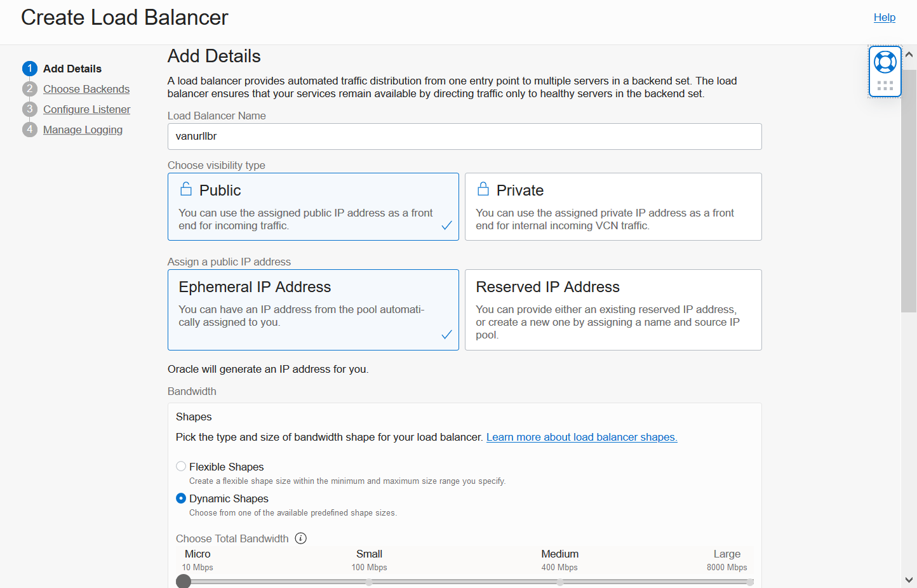The height and width of the screenshot is (588, 917).
Task: Select the Flexible Shapes radio button
Action: (x=181, y=466)
